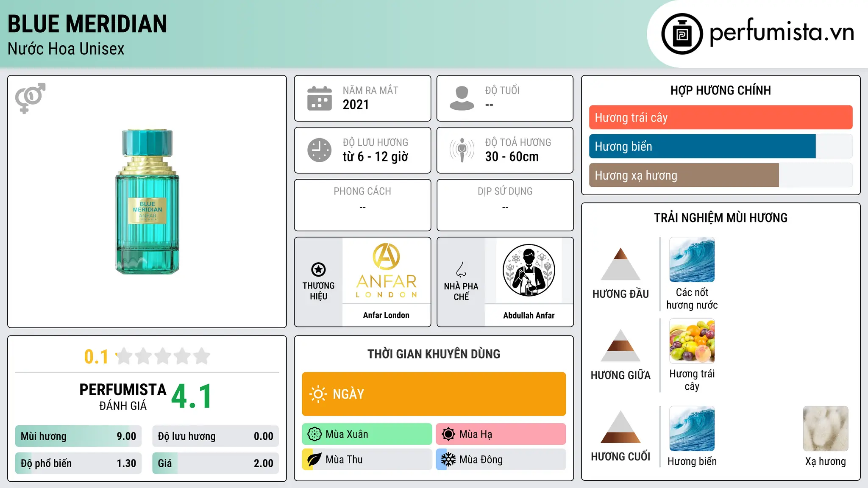The image size is (868, 488).
Task: Click the Perfumista Đánh giá label
Action: 123,396
